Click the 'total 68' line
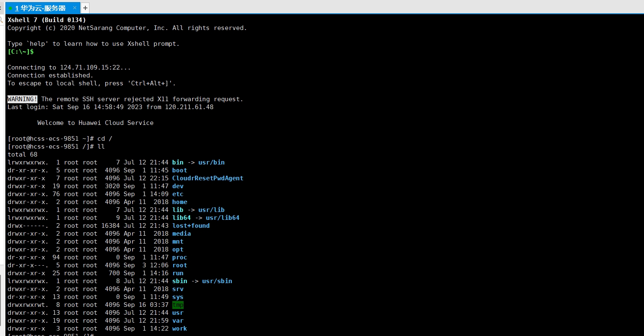The image size is (644, 336). pos(22,154)
